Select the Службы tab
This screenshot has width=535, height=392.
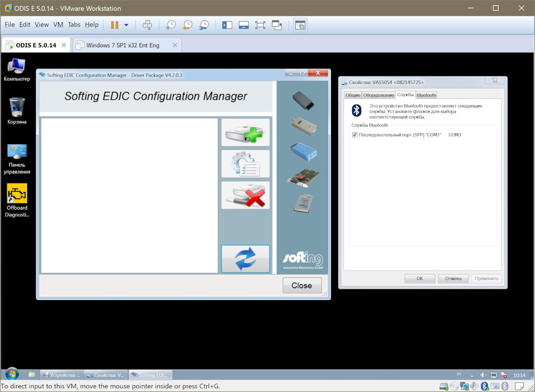405,95
